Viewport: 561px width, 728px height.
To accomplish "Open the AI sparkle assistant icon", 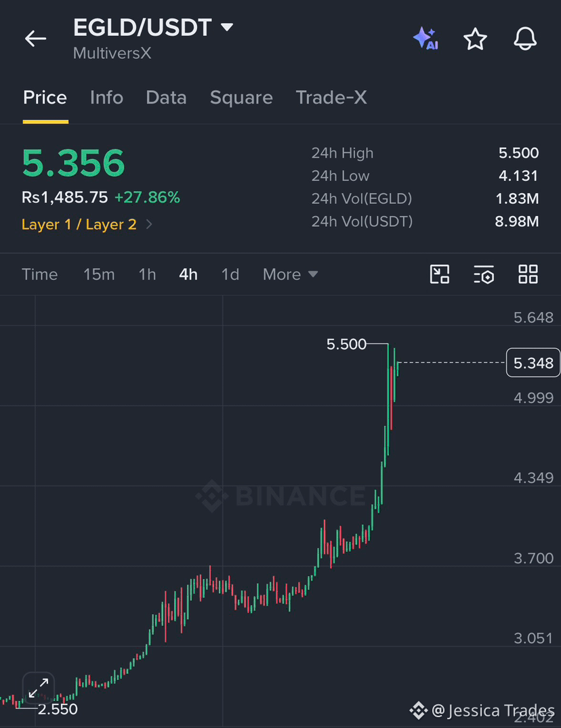I will pyautogui.click(x=425, y=39).
